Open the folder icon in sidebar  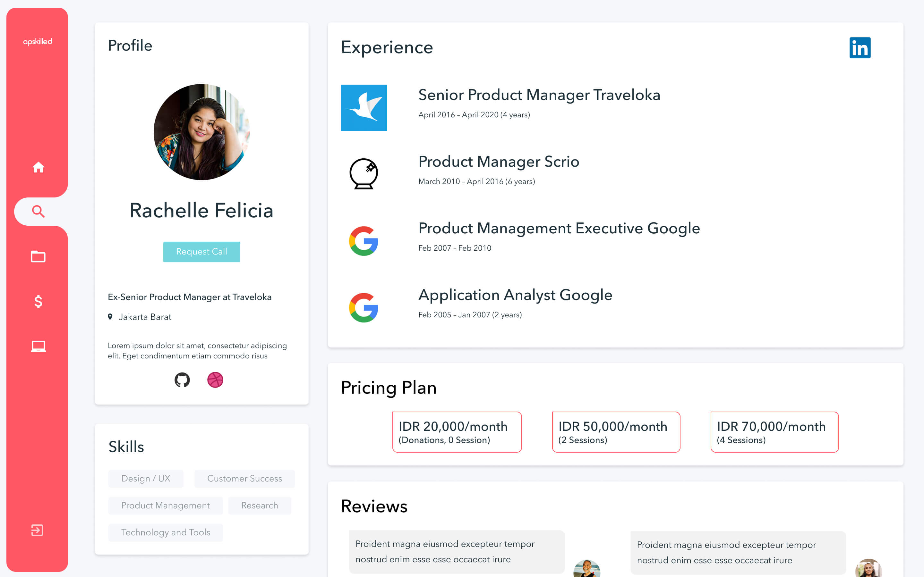38,256
